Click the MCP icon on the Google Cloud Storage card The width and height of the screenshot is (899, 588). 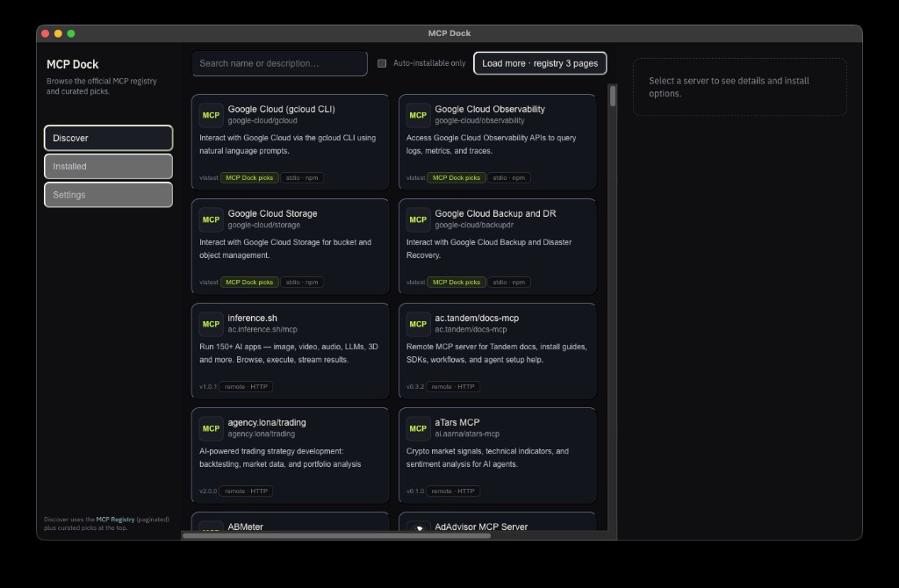pos(211,219)
